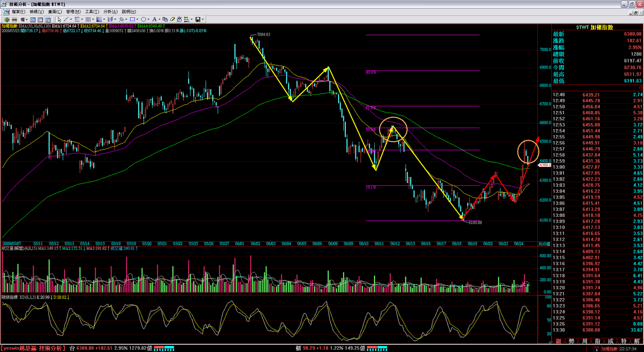Image resolution: width=644 pixels, height=352 pixels.
Task: Select the horizontal levels line tool
Action: [x=77, y=19]
